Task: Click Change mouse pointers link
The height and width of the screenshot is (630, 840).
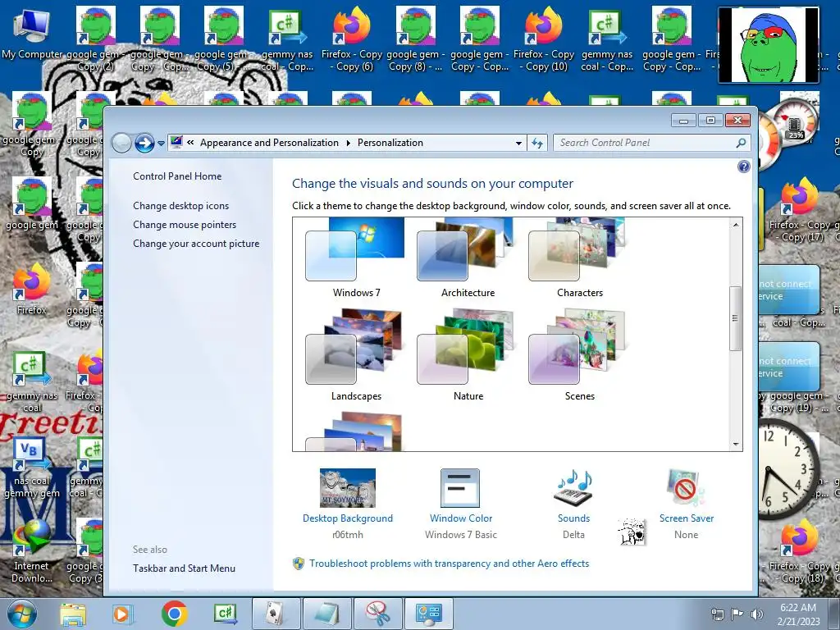Action: click(185, 225)
